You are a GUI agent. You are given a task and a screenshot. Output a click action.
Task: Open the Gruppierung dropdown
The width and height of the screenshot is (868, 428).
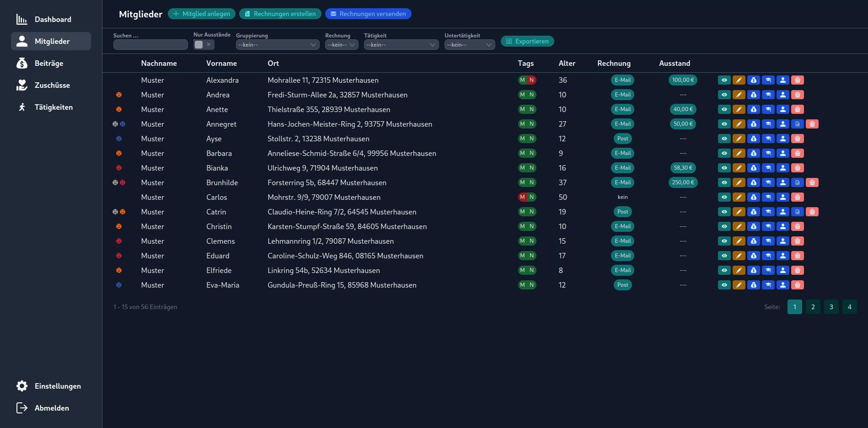(x=277, y=44)
